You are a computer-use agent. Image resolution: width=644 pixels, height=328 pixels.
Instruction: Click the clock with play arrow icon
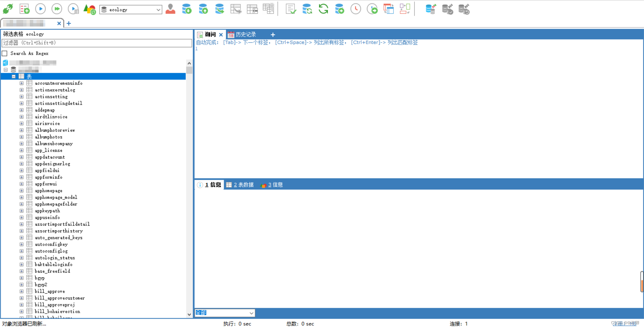(372, 9)
